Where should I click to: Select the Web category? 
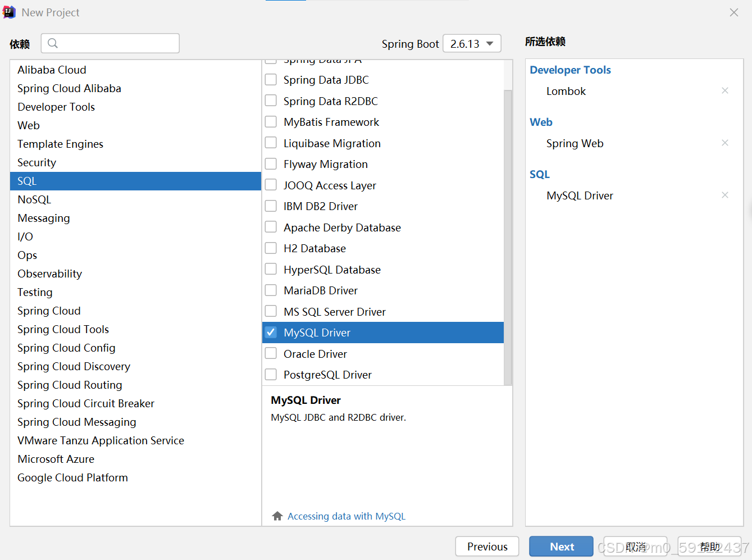135,125
